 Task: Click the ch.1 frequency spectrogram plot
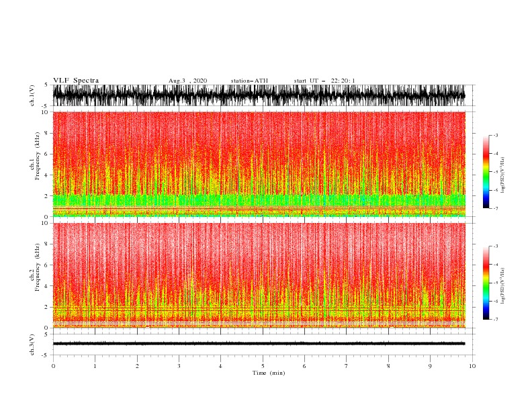coord(259,164)
